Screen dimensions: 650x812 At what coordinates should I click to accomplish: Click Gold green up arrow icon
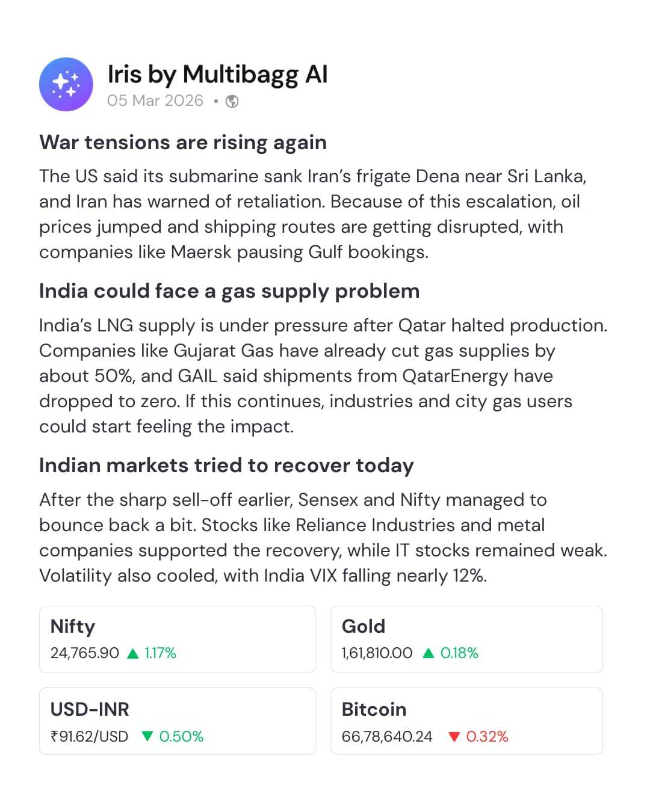(429, 653)
